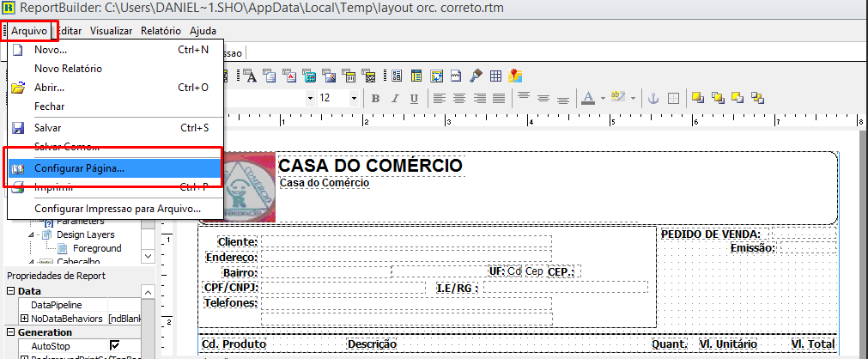Select the map pin component icon
The height and width of the screenshot is (359, 868).
pos(515,76)
